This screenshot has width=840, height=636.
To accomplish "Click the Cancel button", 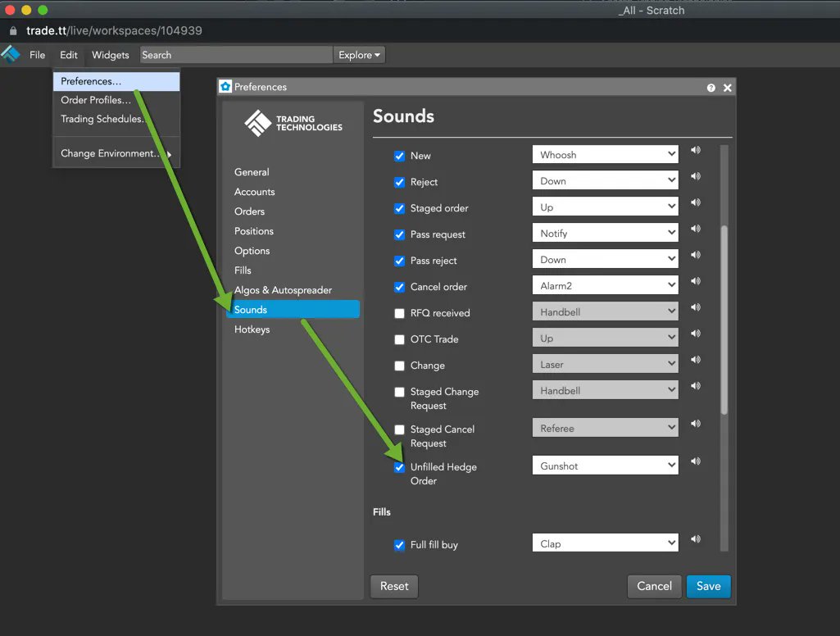I will (654, 587).
